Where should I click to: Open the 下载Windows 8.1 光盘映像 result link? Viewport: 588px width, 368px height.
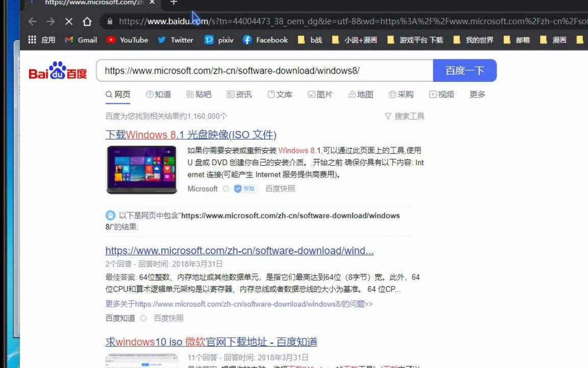coord(191,134)
